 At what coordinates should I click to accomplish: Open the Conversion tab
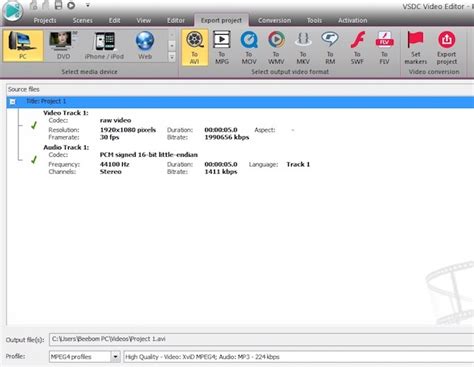pos(274,20)
